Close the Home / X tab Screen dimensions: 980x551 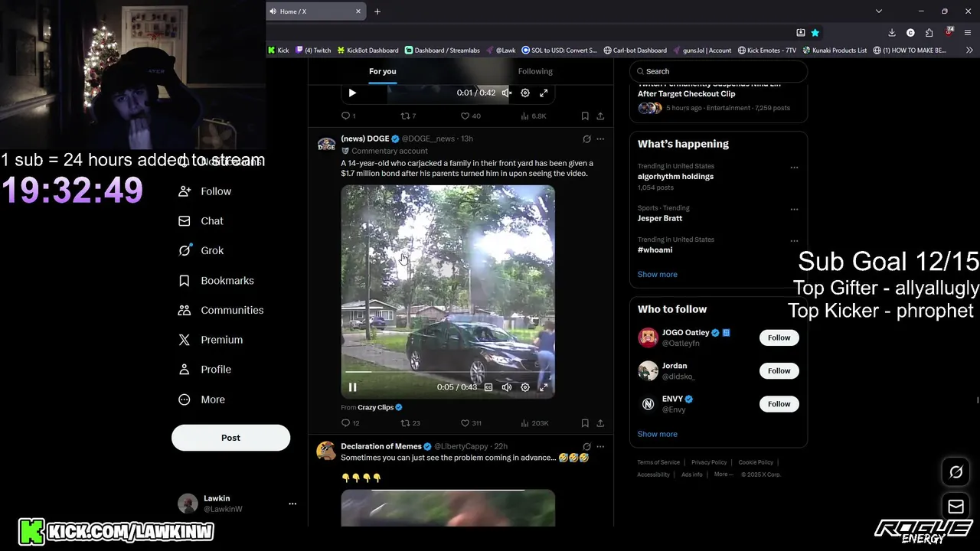[x=358, y=11]
